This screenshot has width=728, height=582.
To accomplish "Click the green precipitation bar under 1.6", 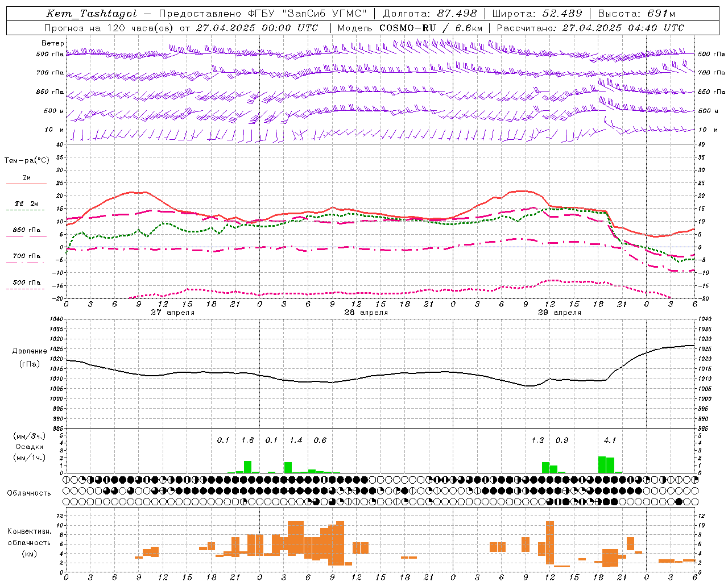I will coord(247,467).
